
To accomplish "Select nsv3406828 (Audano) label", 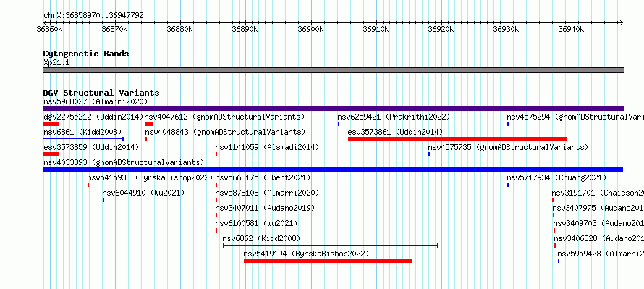I will coord(599,238).
